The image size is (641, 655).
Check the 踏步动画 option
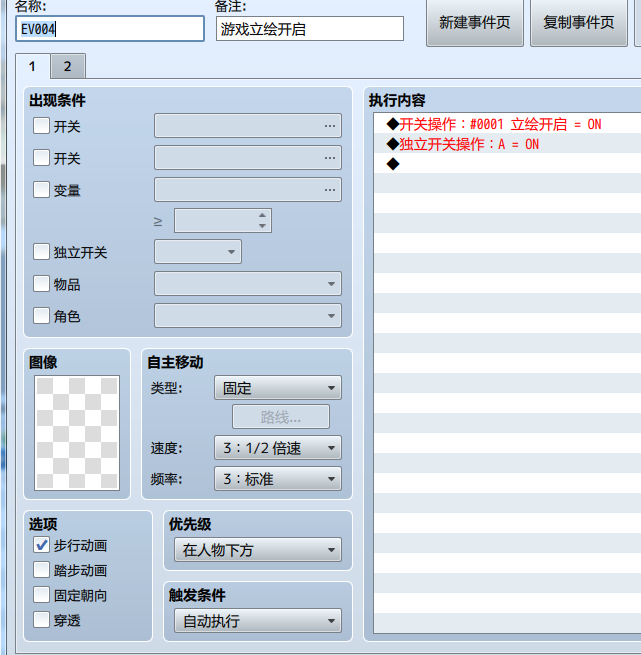(x=41, y=570)
